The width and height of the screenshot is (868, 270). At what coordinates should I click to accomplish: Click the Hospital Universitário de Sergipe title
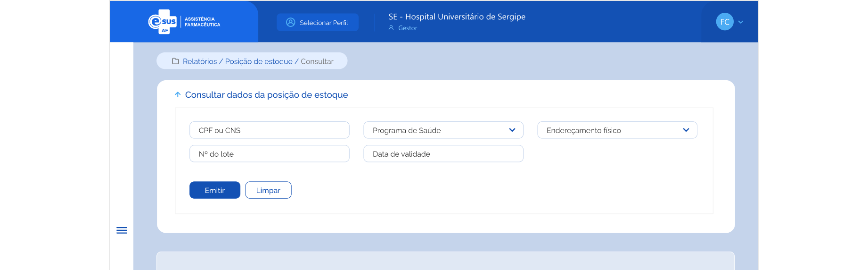pyautogui.click(x=457, y=17)
